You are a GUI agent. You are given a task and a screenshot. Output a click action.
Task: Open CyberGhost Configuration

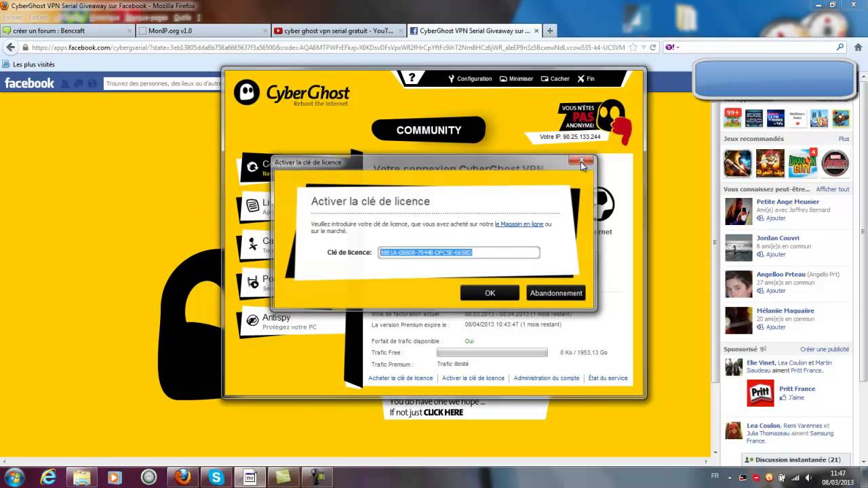pyautogui.click(x=470, y=79)
